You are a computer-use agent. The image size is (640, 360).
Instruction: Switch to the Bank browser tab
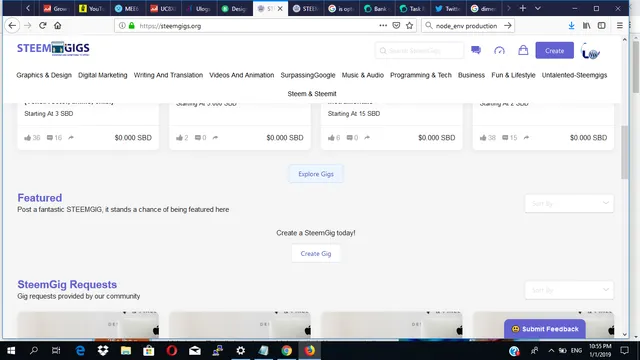[377, 8]
